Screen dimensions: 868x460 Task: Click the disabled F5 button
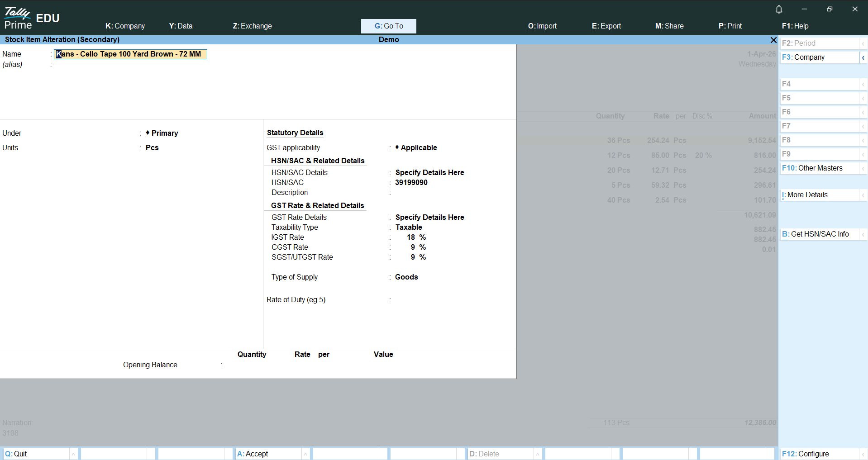coord(820,98)
